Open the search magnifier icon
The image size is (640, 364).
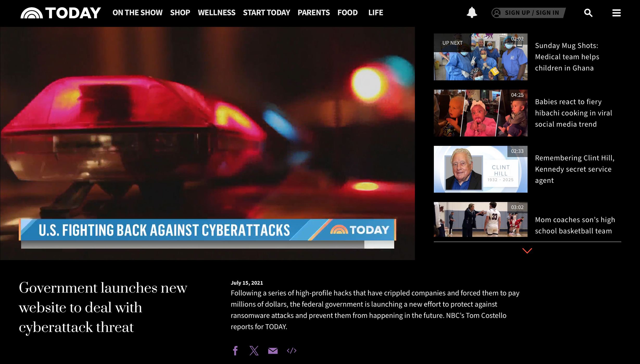(x=588, y=13)
